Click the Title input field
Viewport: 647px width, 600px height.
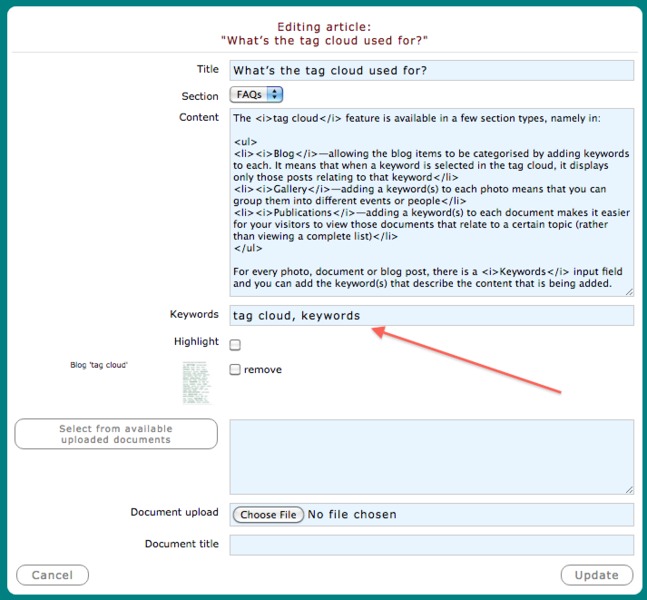point(431,70)
